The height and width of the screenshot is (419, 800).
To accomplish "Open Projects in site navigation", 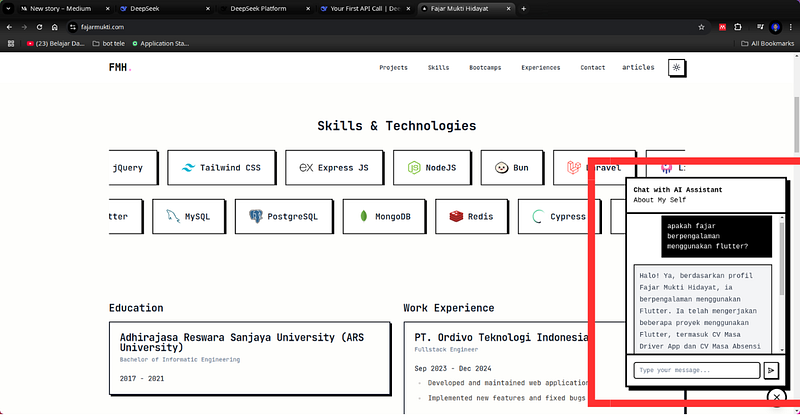I will coord(393,67).
